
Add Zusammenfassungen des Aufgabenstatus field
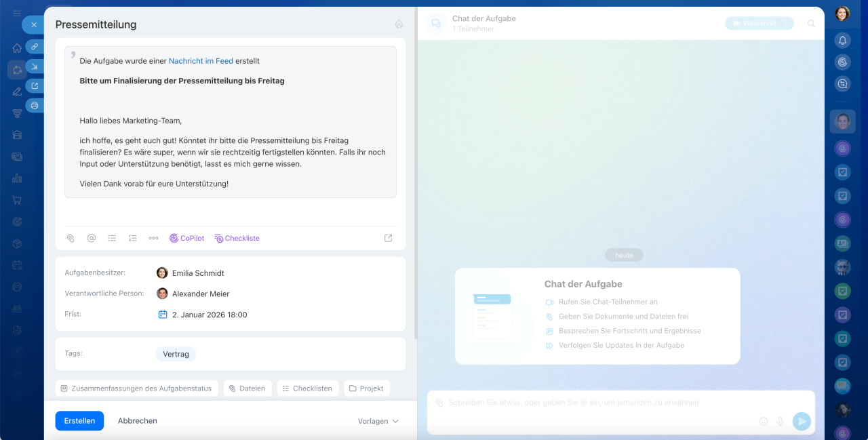point(136,388)
